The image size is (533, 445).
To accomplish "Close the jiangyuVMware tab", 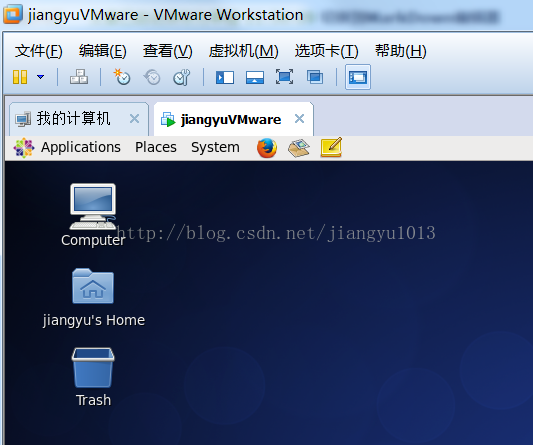I will point(299,118).
